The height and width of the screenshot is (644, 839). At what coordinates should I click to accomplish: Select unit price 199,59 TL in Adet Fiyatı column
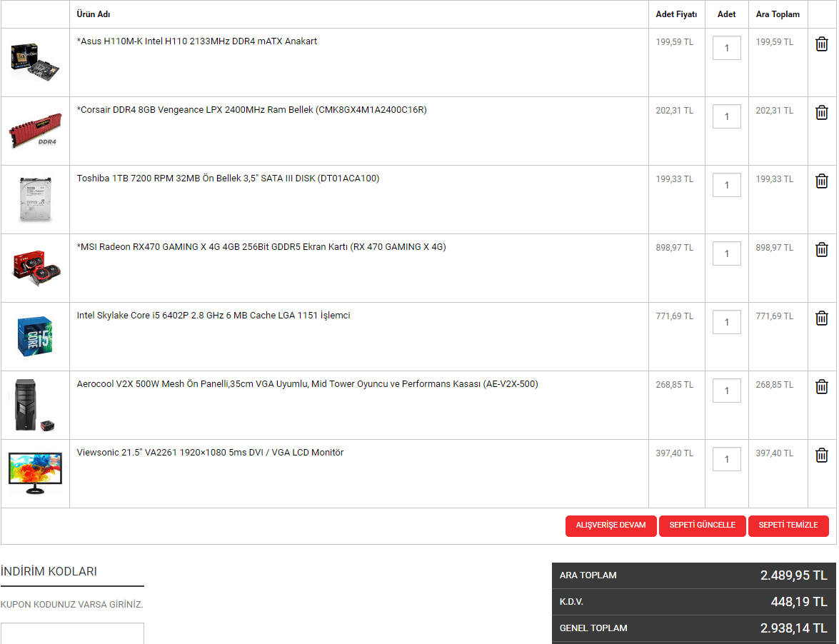(x=674, y=41)
